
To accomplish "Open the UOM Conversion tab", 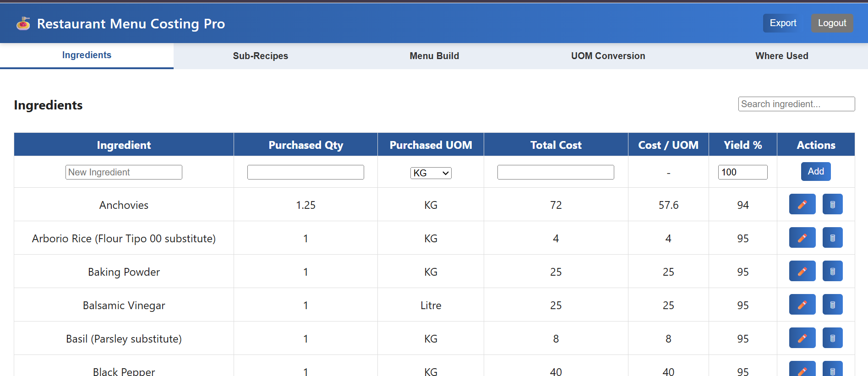I will pyautogui.click(x=608, y=56).
